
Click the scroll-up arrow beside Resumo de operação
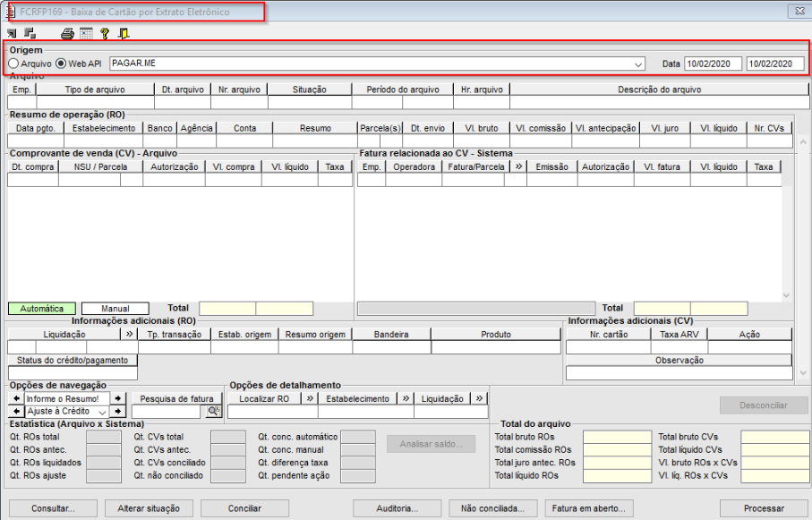click(x=803, y=141)
